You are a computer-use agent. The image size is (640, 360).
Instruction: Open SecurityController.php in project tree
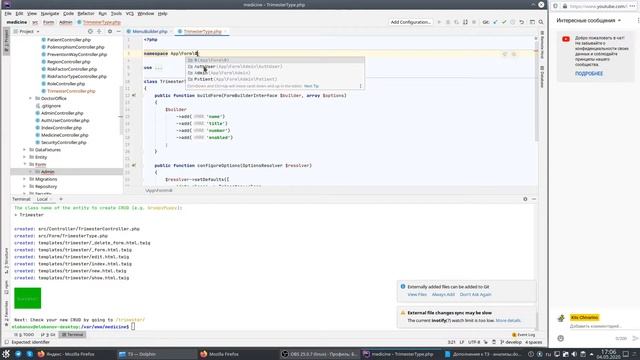[63, 142]
